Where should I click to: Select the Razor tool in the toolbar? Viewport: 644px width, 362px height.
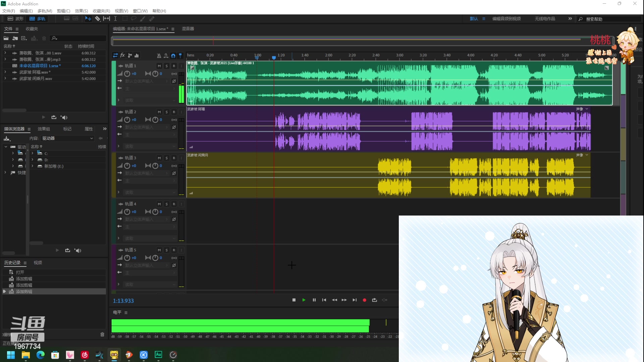pos(98,19)
